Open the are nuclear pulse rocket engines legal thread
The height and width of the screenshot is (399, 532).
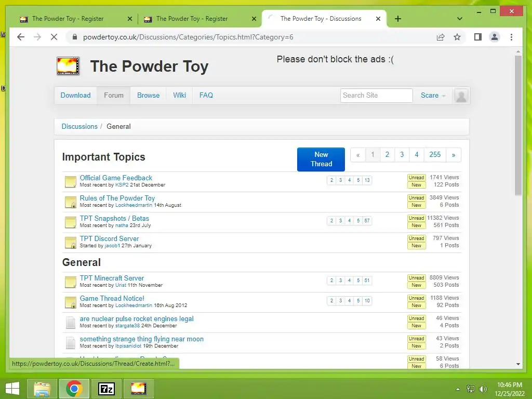(137, 319)
